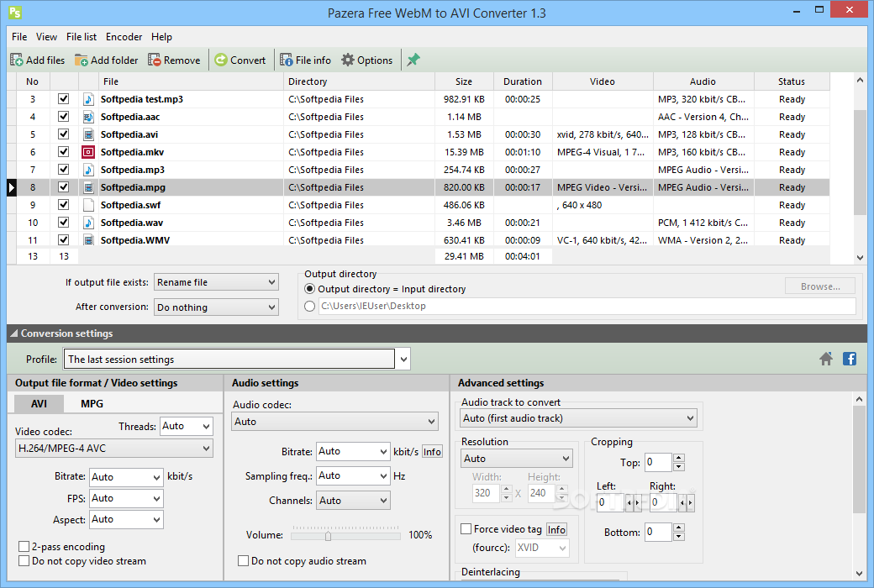
Task: Click the Force video tag Info button
Action: (x=556, y=529)
